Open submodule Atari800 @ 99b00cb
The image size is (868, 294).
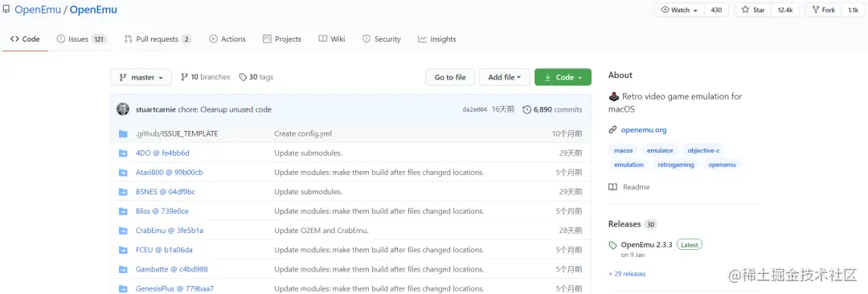tap(170, 173)
